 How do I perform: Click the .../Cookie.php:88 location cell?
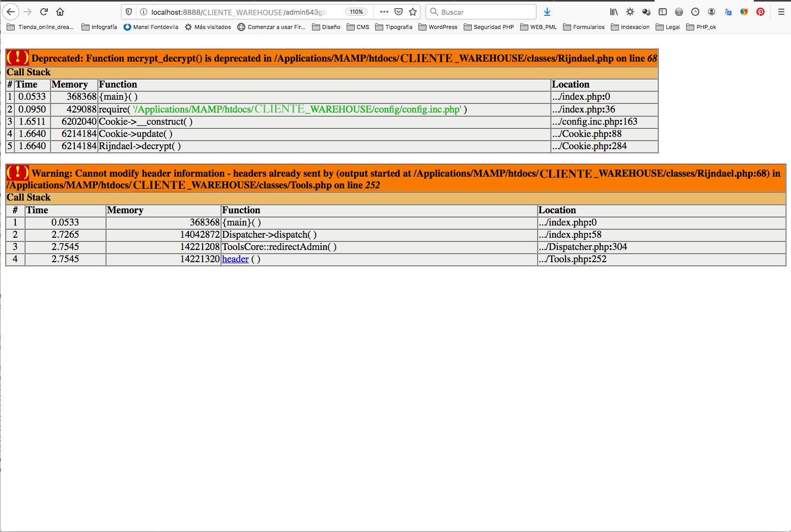(x=605, y=134)
